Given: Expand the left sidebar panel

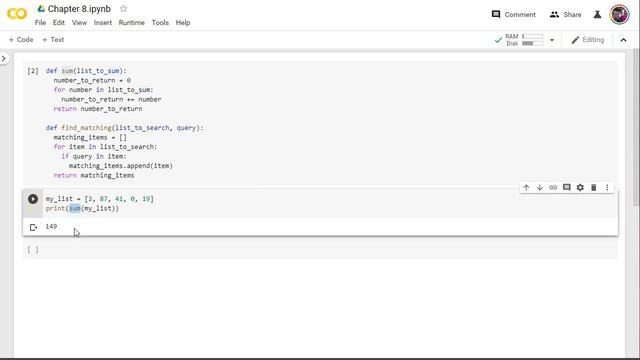Looking at the screenshot, I should tap(4, 59).
